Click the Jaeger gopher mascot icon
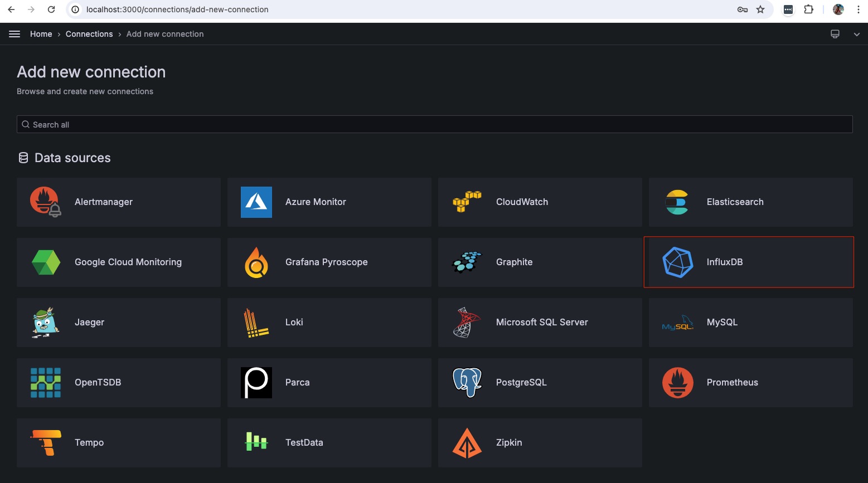The width and height of the screenshot is (868, 483). click(x=46, y=323)
